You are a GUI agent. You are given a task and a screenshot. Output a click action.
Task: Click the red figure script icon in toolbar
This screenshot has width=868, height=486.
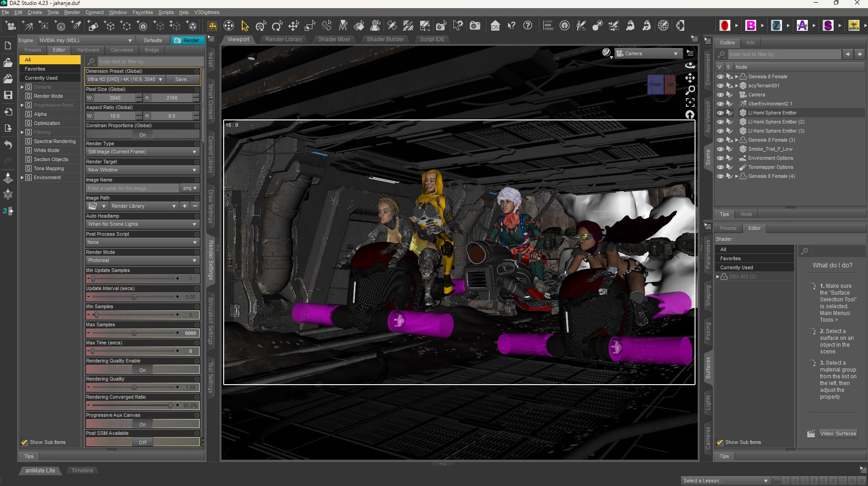[x=724, y=26]
